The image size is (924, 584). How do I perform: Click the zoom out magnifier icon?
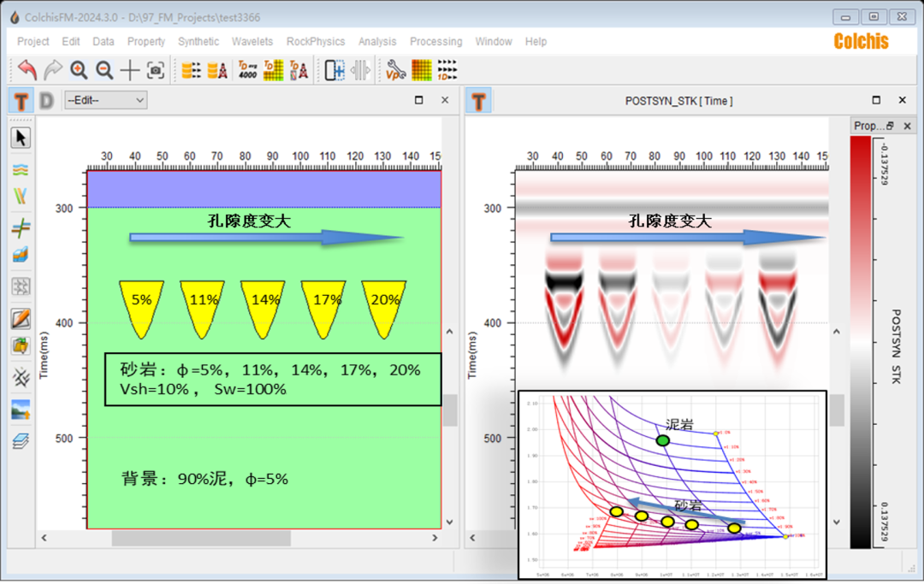tap(104, 70)
